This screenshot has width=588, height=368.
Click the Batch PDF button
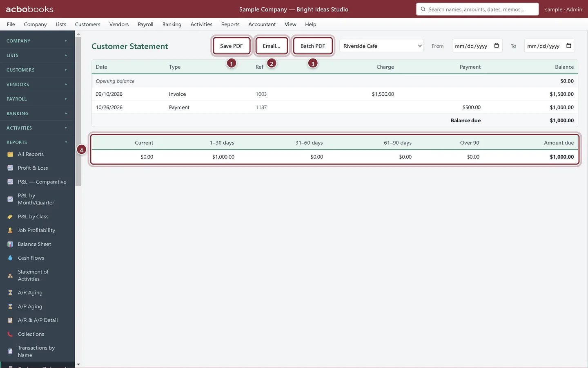pyautogui.click(x=313, y=46)
